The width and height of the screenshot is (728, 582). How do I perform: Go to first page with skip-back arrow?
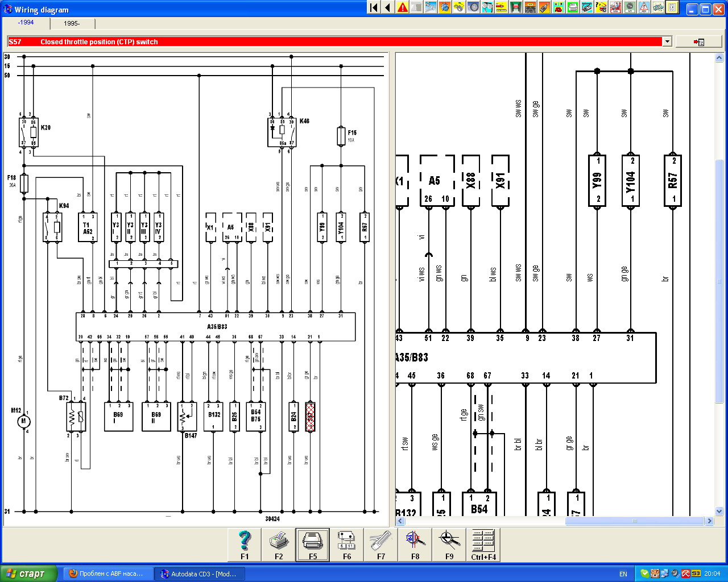pyautogui.click(x=374, y=7)
